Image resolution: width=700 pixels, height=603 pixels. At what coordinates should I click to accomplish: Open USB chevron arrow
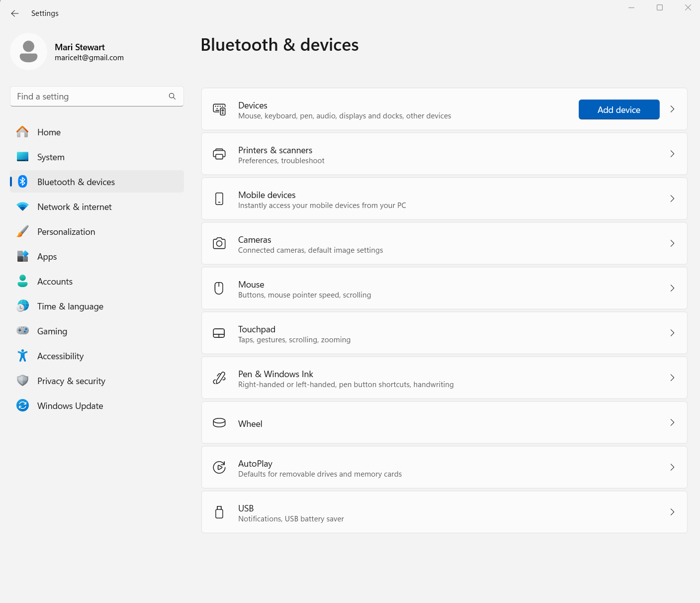[x=672, y=512]
